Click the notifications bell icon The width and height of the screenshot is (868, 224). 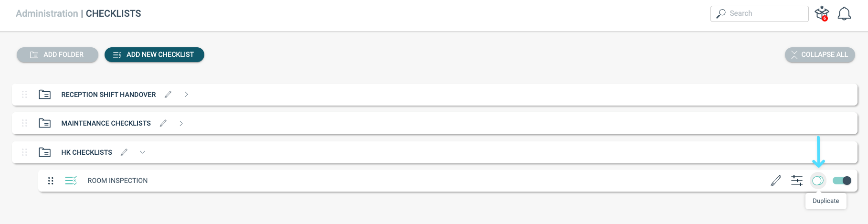click(844, 14)
